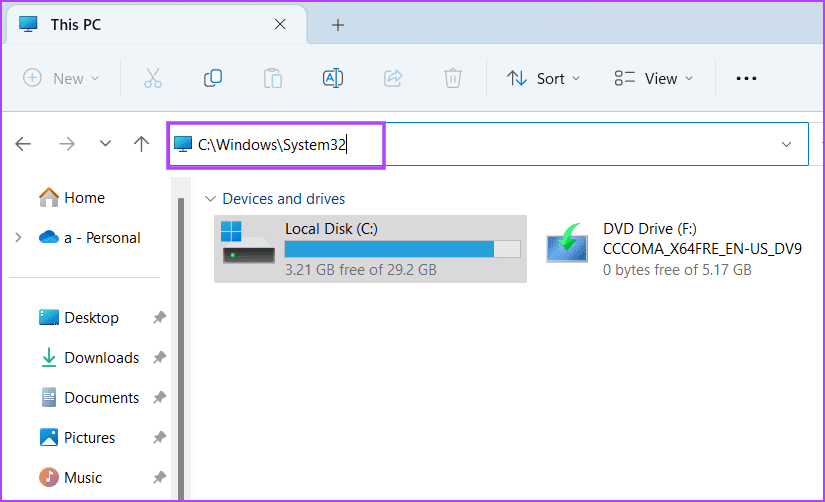Click the Rename icon
The height and width of the screenshot is (502, 825).
(333, 78)
